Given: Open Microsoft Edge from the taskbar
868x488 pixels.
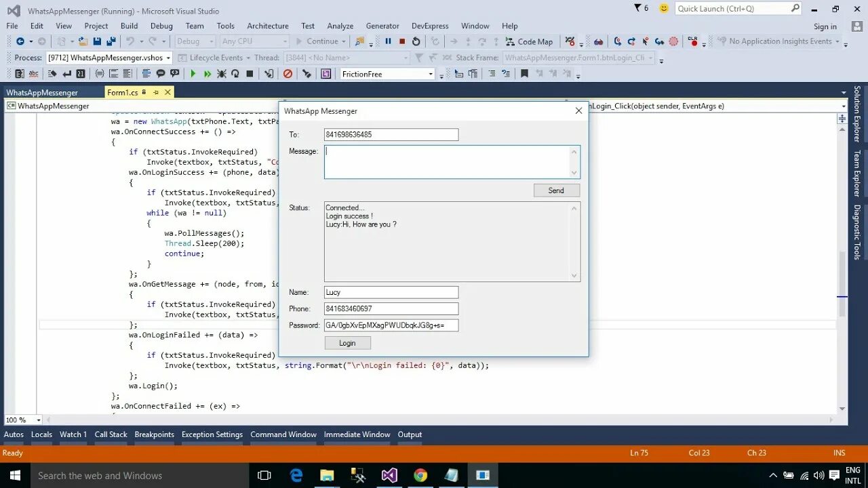Looking at the screenshot, I should point(296,475).
